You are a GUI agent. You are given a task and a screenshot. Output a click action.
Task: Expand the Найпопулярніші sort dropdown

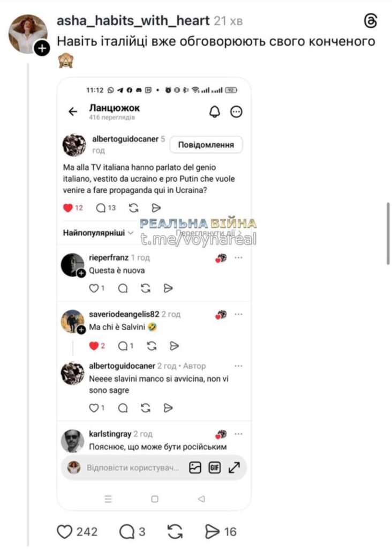pos(98,233)
